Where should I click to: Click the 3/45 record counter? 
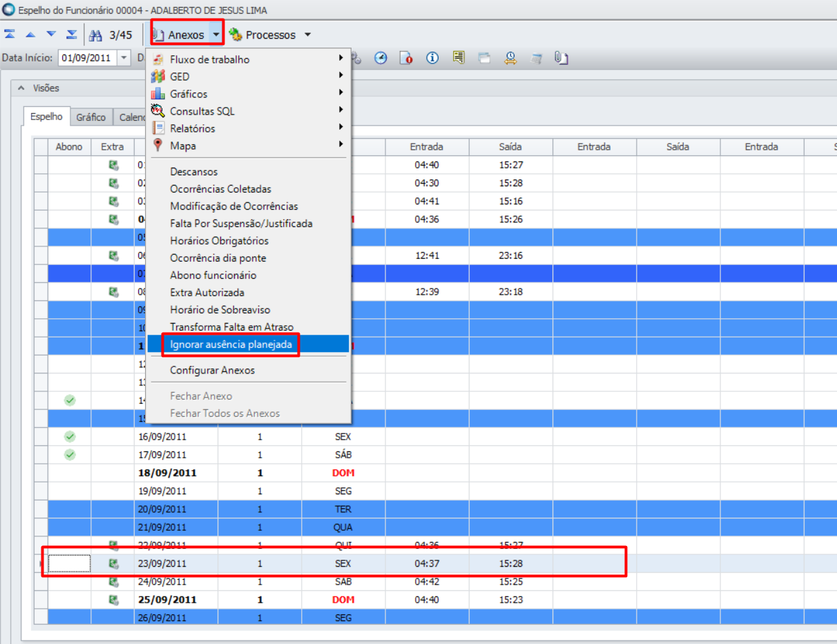click(121, 35)
